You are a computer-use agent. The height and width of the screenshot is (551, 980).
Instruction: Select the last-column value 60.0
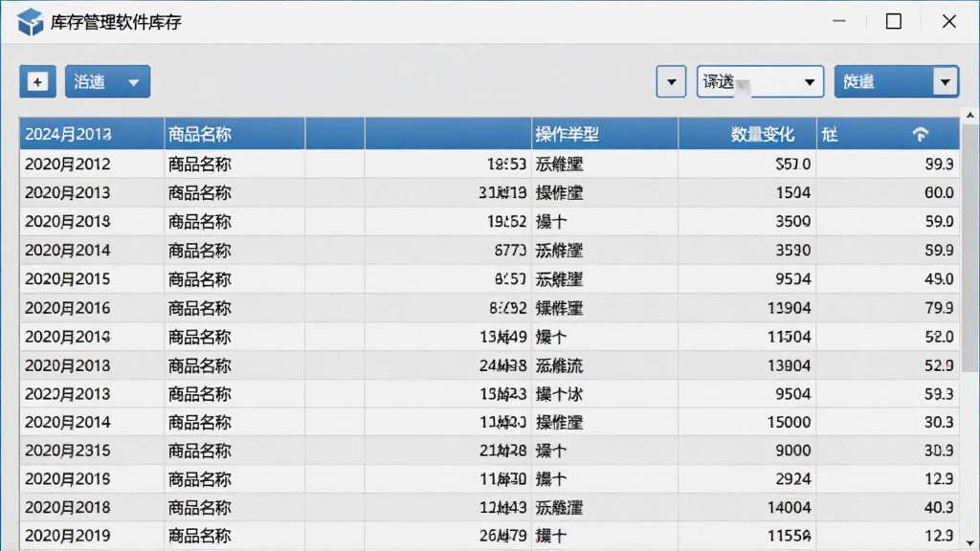[x=940, y=192]
